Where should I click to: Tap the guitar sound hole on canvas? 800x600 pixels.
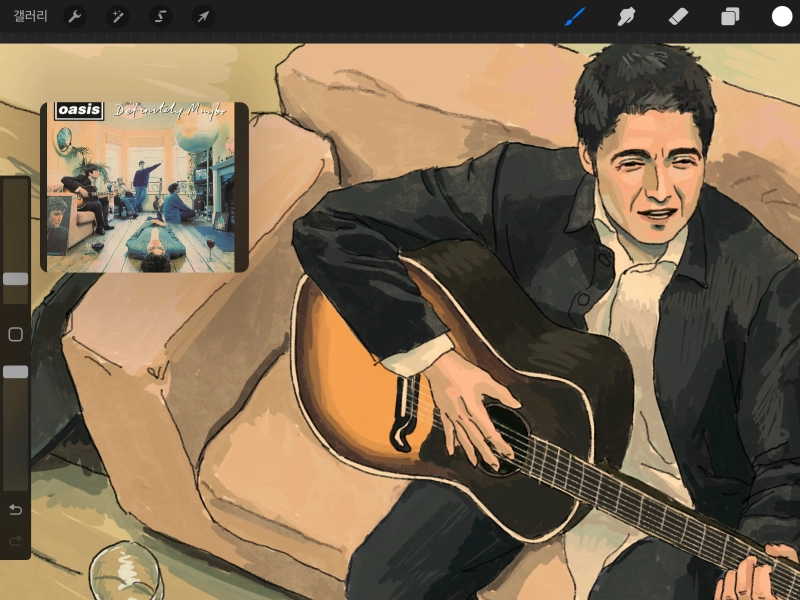tap(503, 439)
